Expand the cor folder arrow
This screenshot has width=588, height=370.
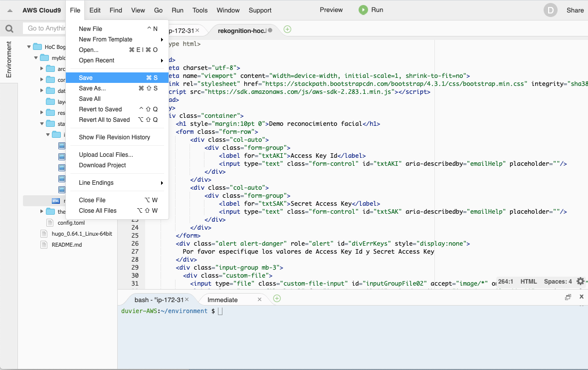(41, 79)
